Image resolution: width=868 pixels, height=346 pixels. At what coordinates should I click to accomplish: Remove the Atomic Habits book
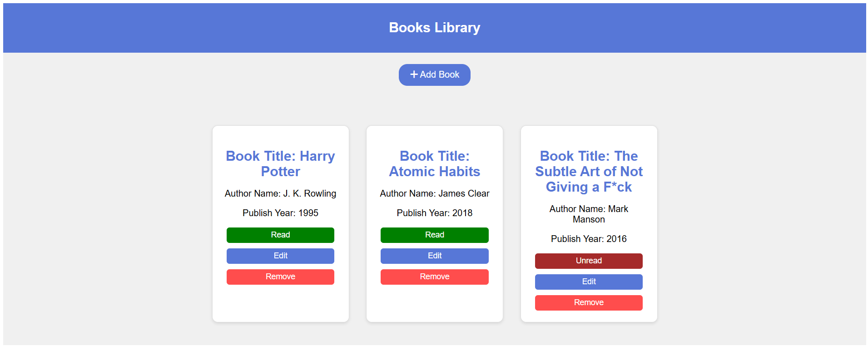[x=434, y=277]
